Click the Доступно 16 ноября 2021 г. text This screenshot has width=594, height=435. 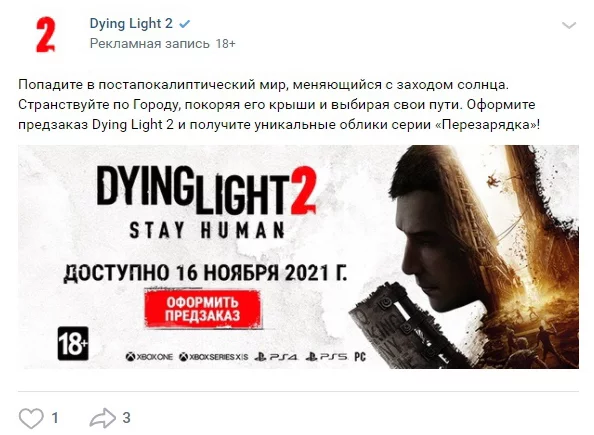205,272
